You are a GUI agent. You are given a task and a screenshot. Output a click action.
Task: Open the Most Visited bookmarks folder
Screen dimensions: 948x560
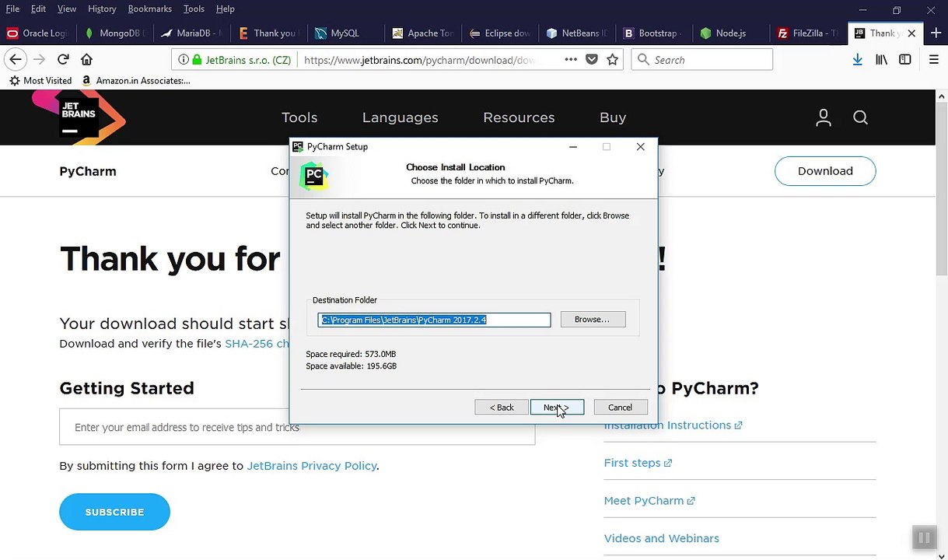coord(40,81)
